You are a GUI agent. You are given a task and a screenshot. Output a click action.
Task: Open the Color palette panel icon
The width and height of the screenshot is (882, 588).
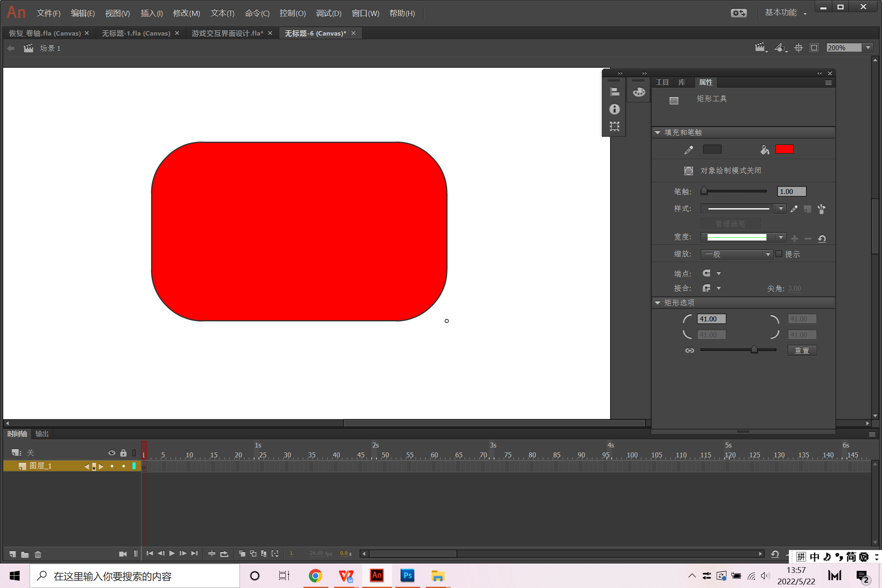coord(639,92)
